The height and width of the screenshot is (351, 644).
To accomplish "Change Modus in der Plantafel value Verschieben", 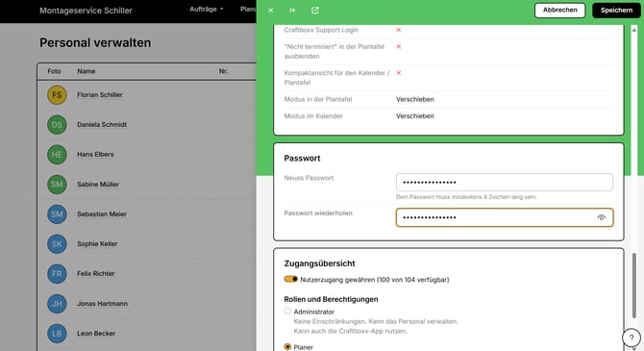I will coord(415,99).
